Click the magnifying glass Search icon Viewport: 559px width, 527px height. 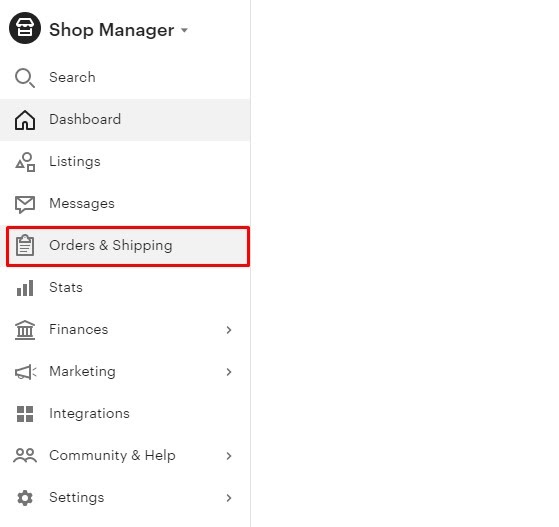click(x=25, y=78)
